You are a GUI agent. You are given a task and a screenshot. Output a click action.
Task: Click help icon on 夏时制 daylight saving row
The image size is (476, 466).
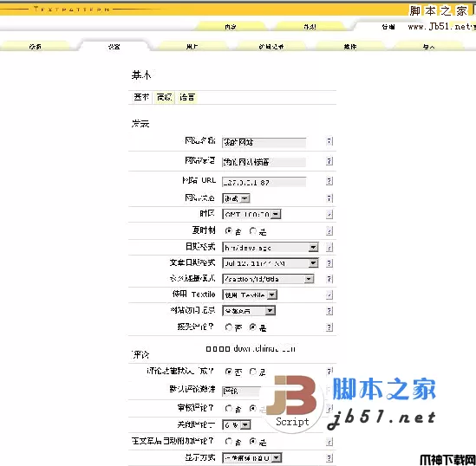(x=329, y=231)
